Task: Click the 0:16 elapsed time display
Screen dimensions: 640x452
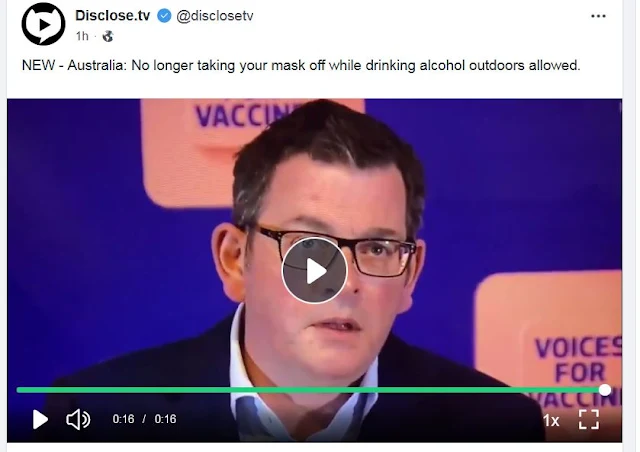Action: (123, 419)
